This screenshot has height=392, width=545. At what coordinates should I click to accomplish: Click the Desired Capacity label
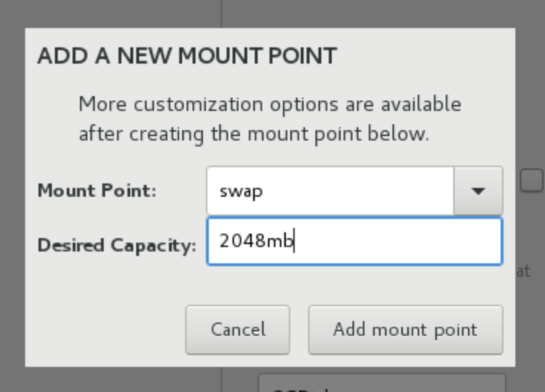(117, 246)
